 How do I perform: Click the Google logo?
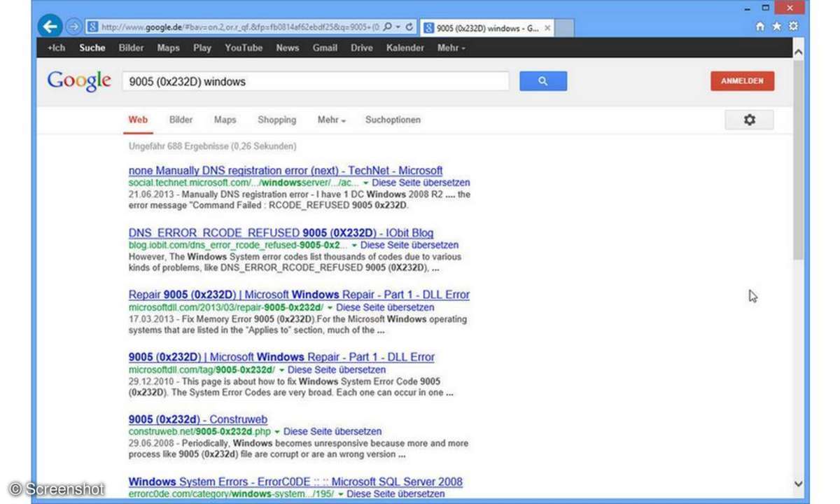(78, 80)
